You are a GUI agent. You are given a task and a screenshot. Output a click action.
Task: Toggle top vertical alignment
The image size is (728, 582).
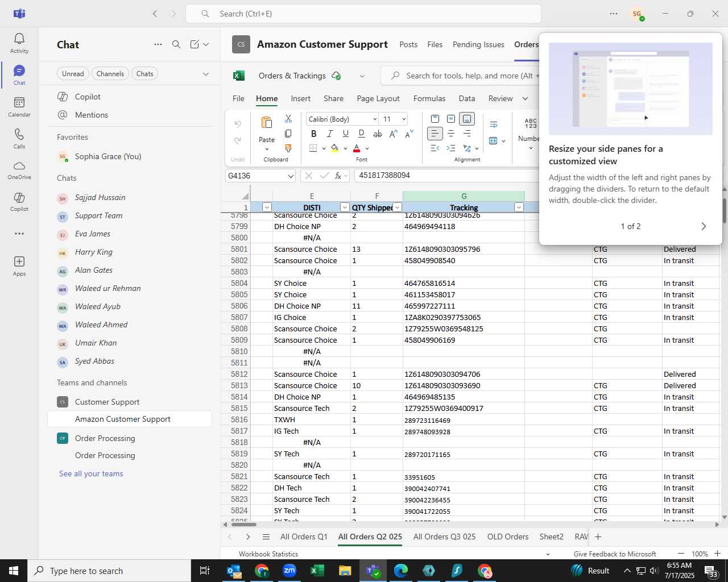point(435,119)
